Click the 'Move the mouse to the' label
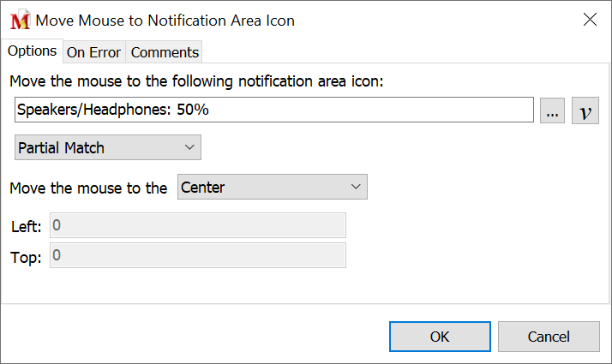 [x=87, y=188]
